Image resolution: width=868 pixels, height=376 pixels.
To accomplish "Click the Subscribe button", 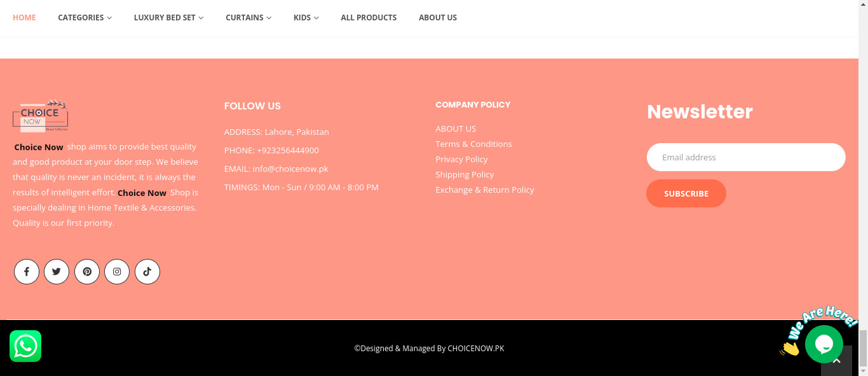I will tap(686, 193).
